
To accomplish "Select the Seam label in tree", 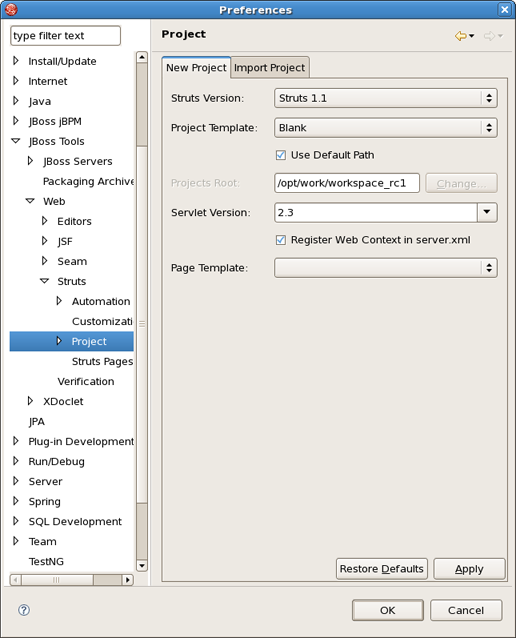I will (72, 261).
